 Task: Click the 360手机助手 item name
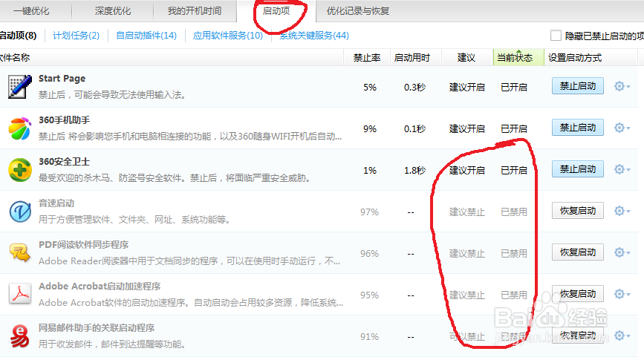(x=64, y=120)
